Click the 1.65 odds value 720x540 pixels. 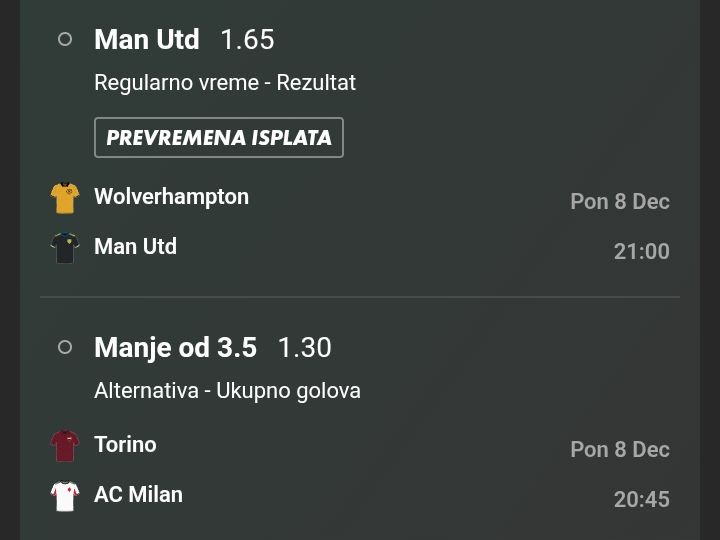247,39
